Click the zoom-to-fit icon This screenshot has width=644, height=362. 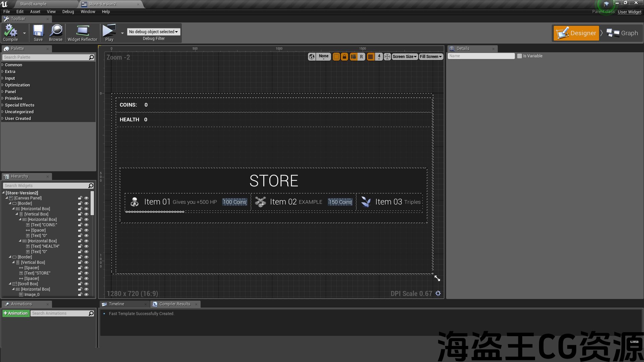coord(387,57)
